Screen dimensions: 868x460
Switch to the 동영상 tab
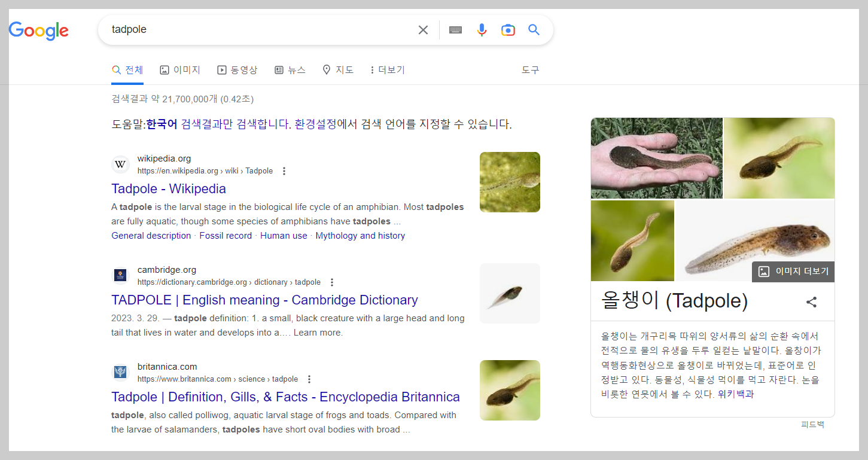tap(237, 70)
